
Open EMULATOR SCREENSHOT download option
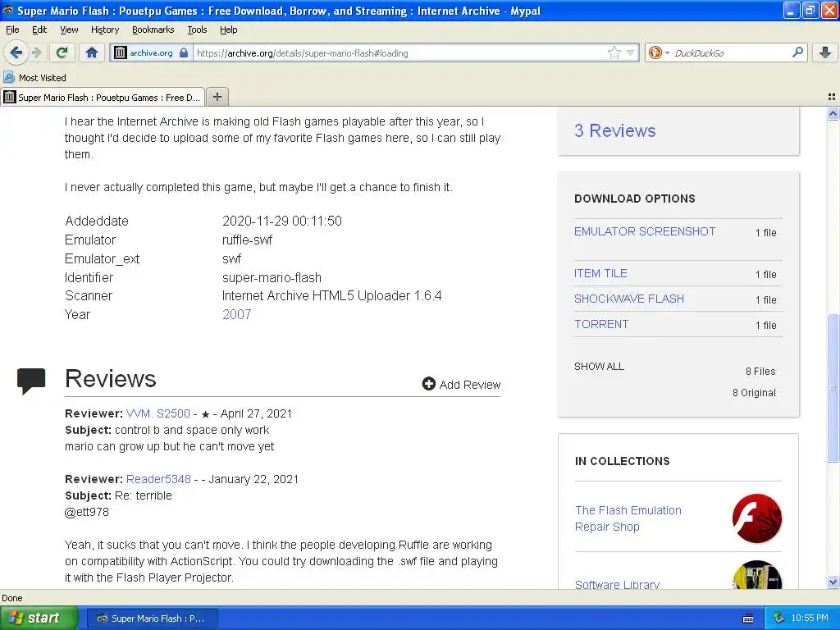645,231
